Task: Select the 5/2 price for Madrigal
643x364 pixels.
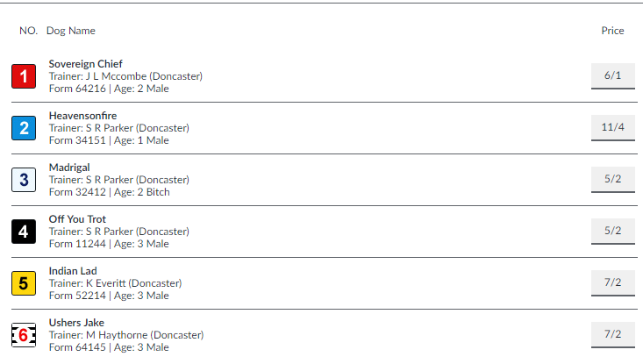Action: coord(613,179)
